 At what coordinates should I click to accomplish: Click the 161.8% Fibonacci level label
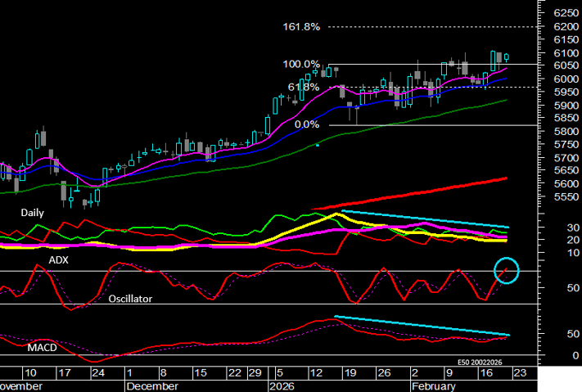(x=300, y=27)
